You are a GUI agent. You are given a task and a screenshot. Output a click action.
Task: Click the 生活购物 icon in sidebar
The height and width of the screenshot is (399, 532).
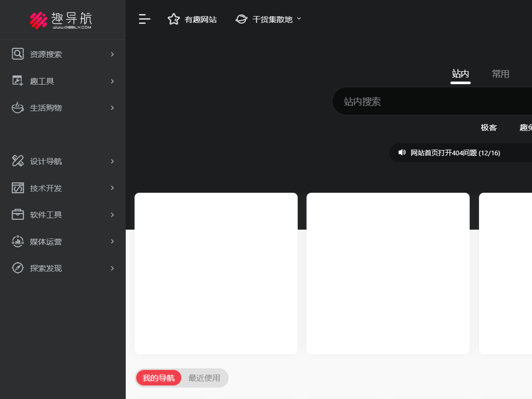pyautogui.click(x=18, y=108)
